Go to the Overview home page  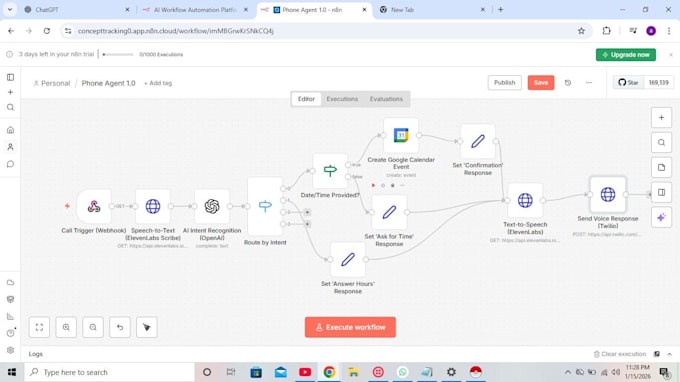click(x=10, y=130)
